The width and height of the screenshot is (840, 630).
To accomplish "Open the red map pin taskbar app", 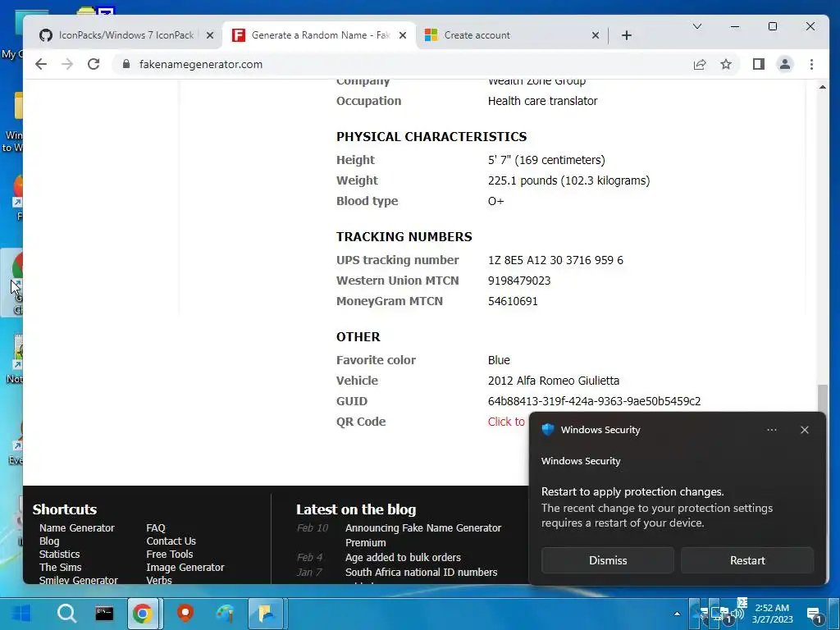I will click(185, 613).
